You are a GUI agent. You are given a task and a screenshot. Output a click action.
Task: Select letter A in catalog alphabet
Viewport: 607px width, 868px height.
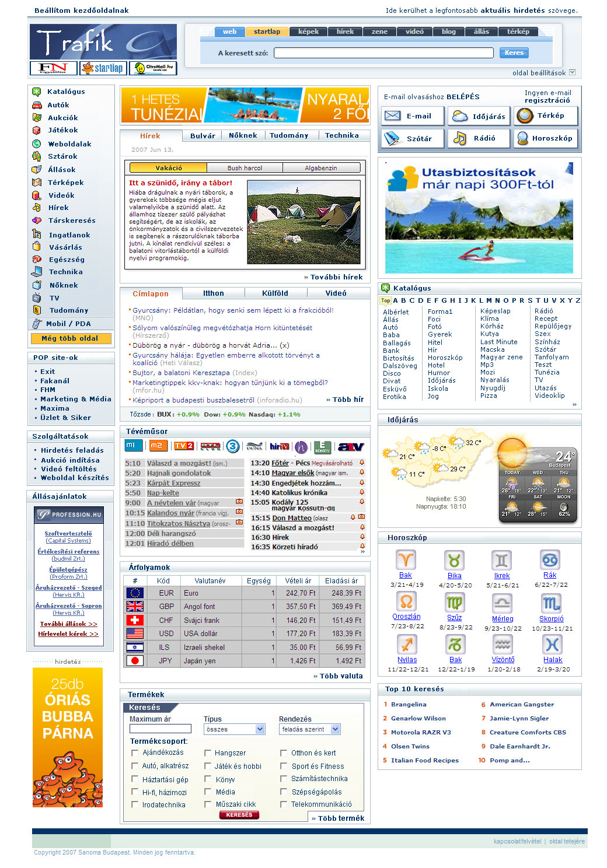[x=395, y=300]
